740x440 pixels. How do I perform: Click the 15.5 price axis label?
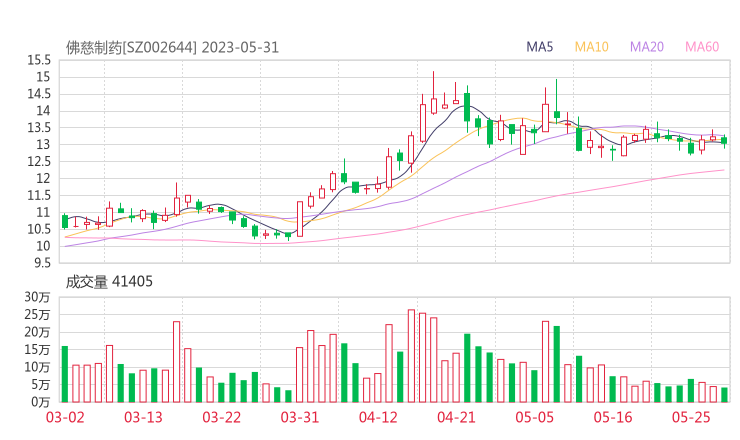(x=39, y=60)
